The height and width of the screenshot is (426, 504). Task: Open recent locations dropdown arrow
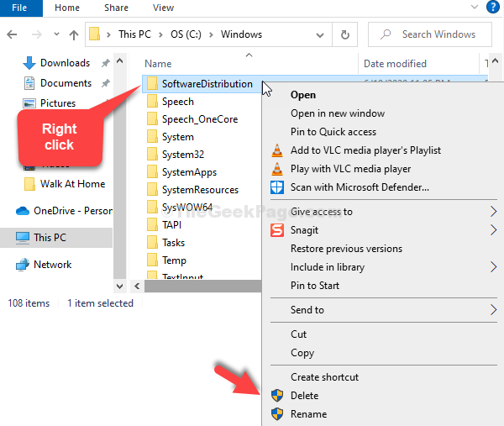tap(56, 34)
